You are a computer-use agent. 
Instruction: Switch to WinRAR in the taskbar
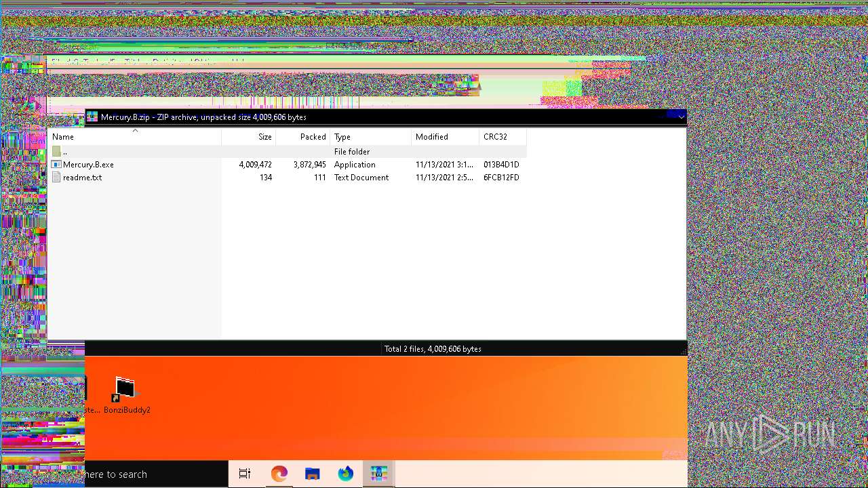click(x=378, y=474)
